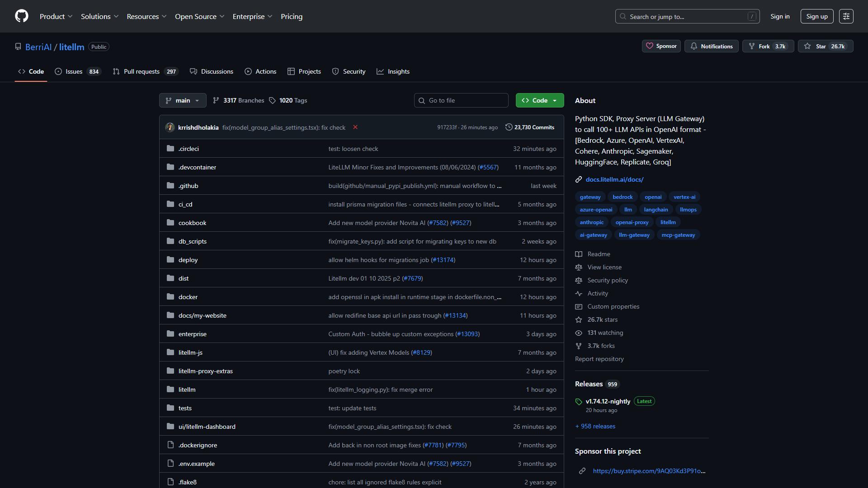Image resolution: width=868 pixels, height=488 pixels.
Task: Expand the green Code dropdown button
Action: (x=540, y=100)
